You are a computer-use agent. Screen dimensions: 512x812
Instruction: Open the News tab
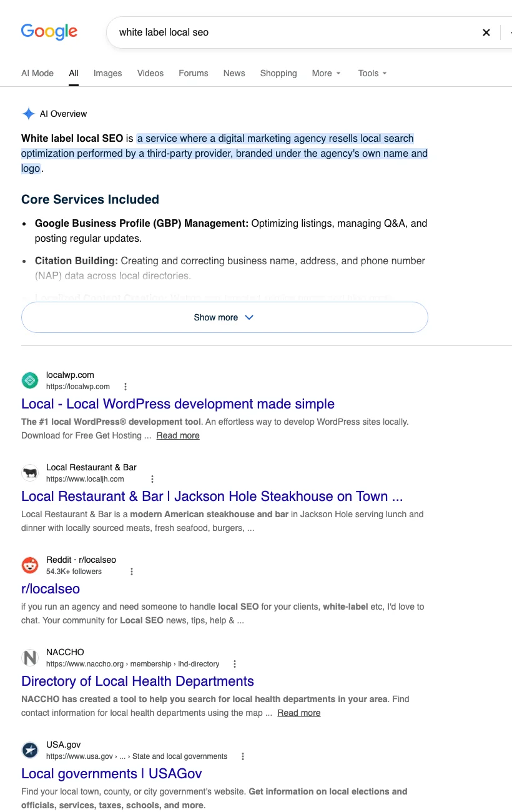[234, 73]
